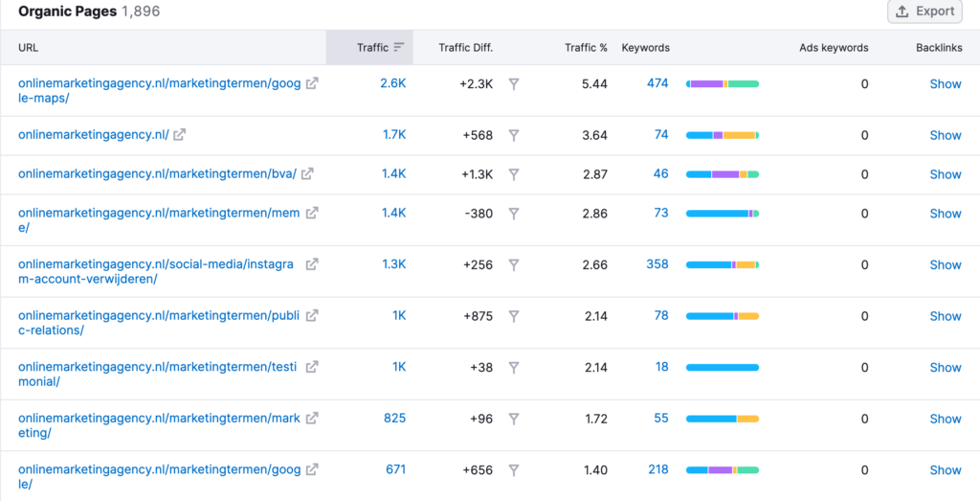Click filter funnel icon next to +875
980x501 pixels.
[514, 316]
